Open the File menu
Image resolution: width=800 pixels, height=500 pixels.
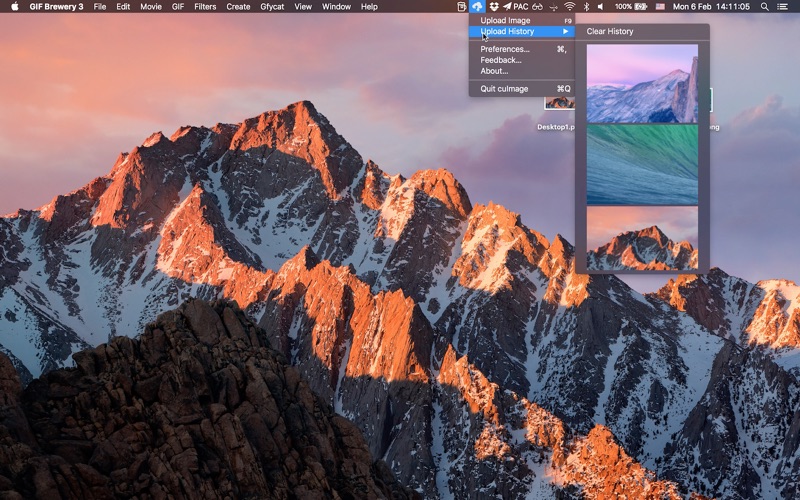coord(100,7)
